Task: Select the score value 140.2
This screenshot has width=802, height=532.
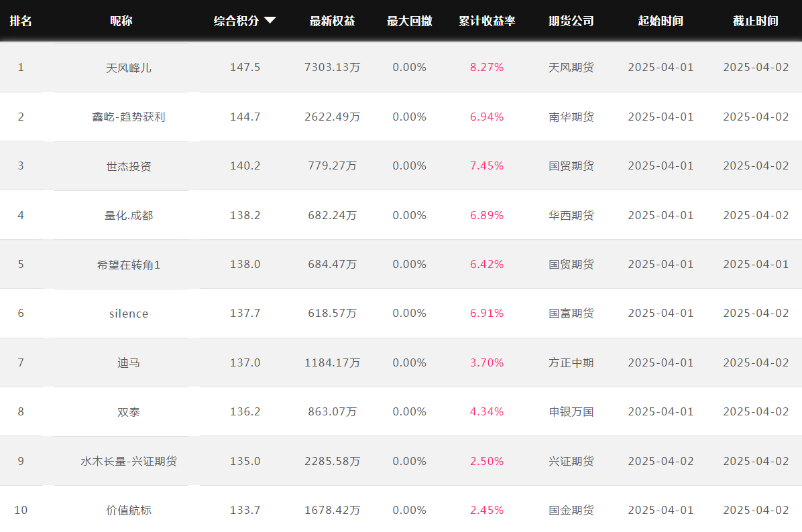Action: [245, 166]
